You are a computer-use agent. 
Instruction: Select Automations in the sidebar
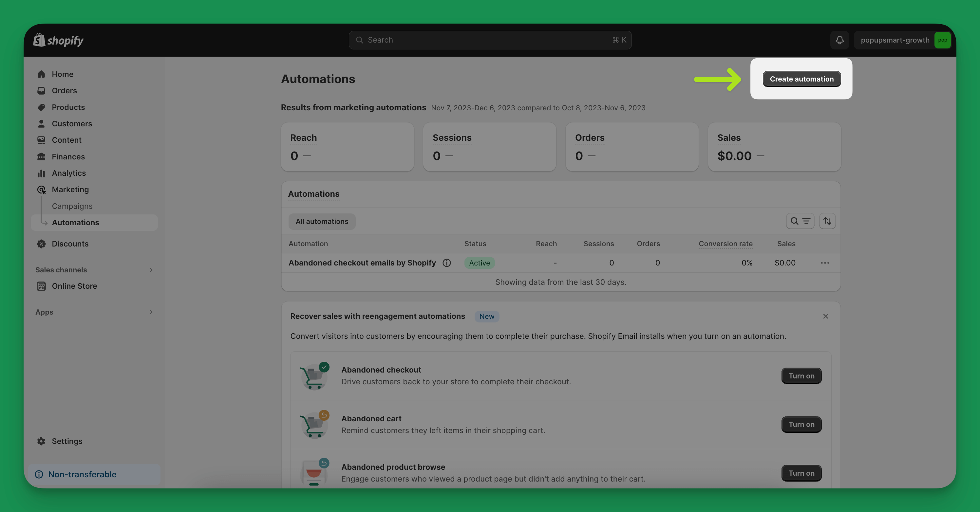click(x=94, y=222)
